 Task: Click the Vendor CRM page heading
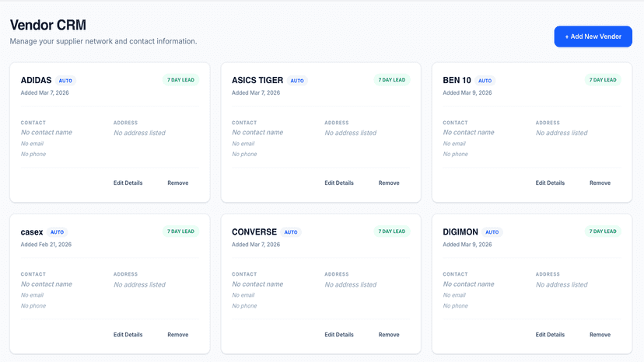(x=48, y=25)
